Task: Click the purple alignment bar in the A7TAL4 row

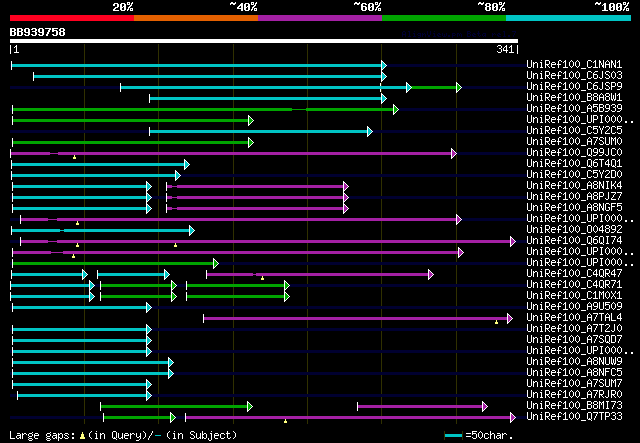Action: 358,319
